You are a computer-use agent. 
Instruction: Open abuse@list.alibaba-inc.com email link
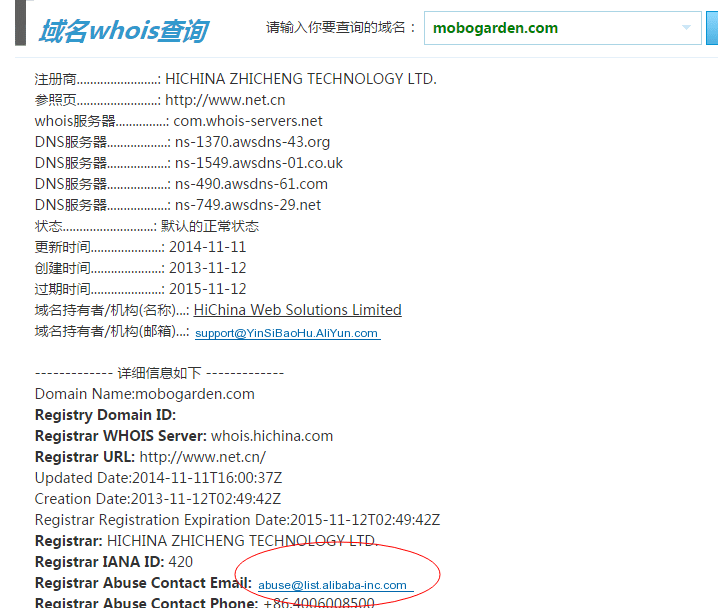click(335, 585)
